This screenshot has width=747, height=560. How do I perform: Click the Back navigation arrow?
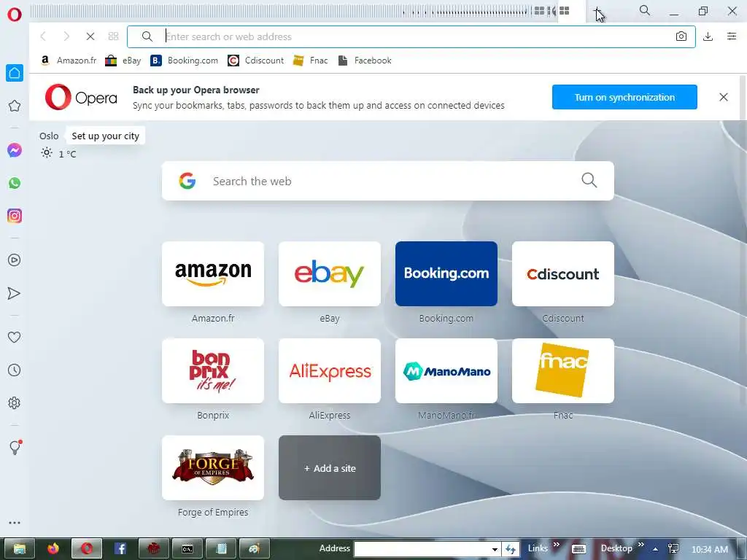43,36
